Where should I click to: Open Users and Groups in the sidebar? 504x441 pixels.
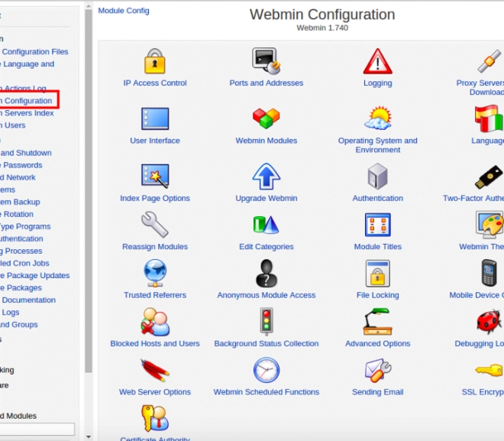coord(18,325)
